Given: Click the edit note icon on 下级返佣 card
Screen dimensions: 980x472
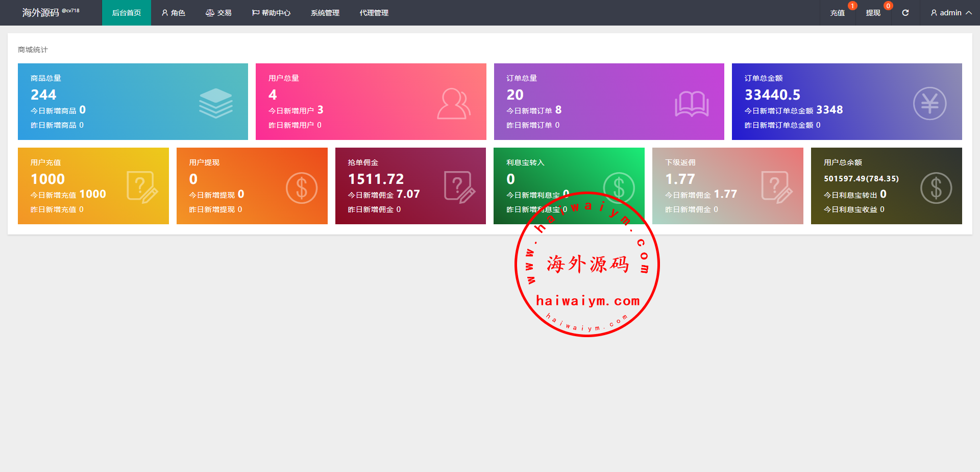Looking at the screenshot, I should pos(776,187).
